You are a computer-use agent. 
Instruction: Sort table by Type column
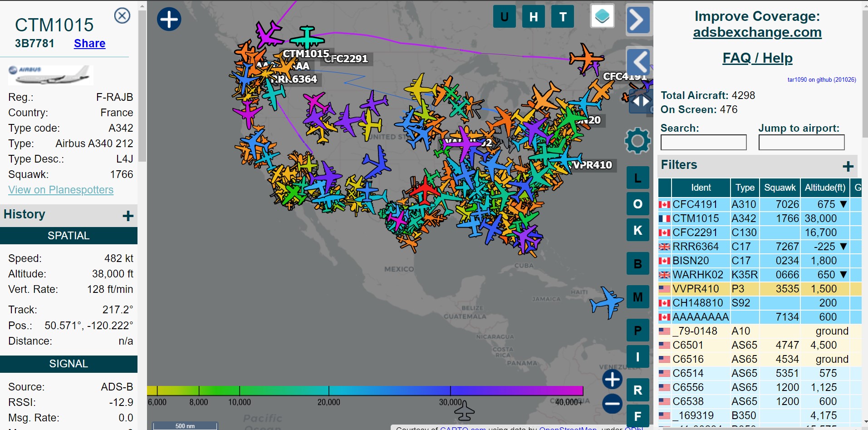tap(745, 188)
